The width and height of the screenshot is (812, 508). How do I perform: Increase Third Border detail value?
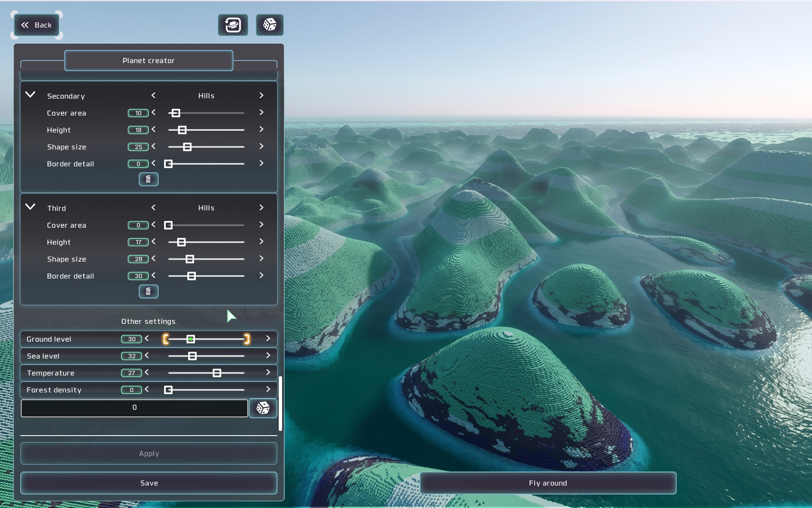261,276
